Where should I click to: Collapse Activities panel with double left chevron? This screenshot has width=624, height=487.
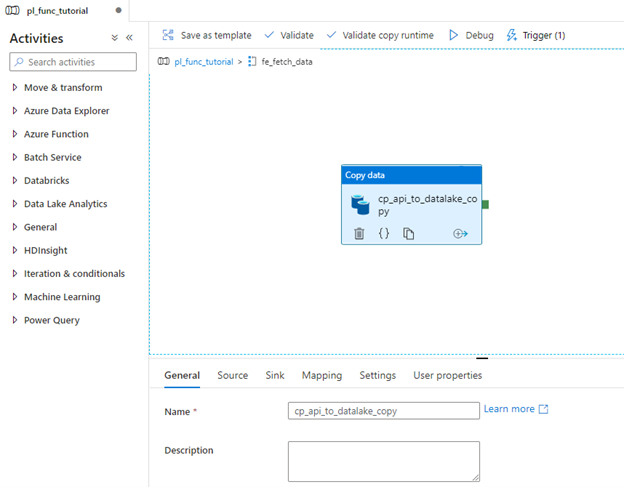129,38
